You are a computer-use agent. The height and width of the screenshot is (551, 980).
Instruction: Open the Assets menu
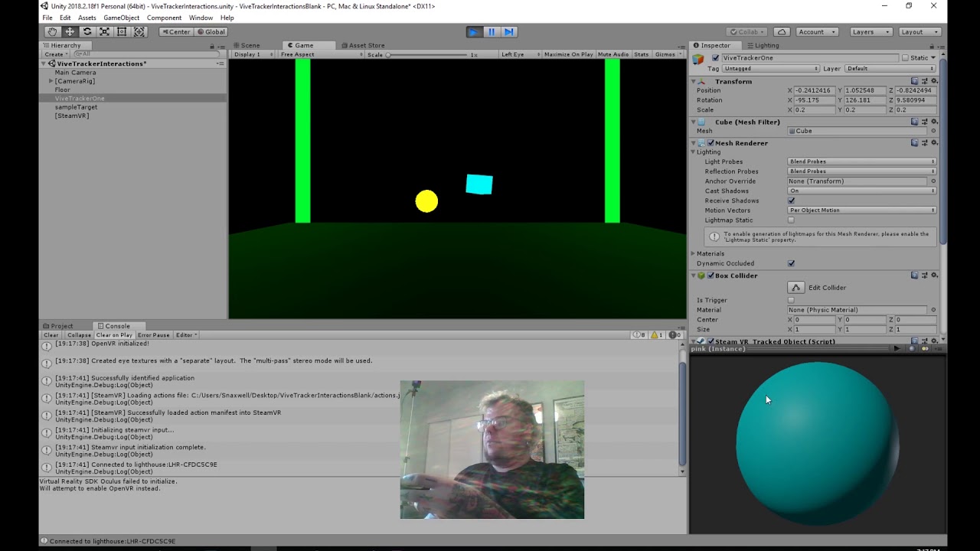tap(87, 18)
